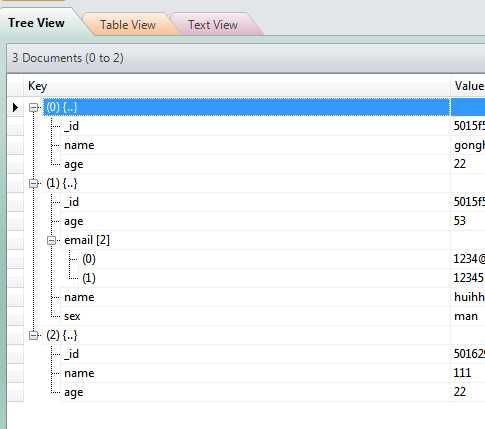485x429 pixels.
Task: Click the 1234@ email value cell
Action: point(468,259)
